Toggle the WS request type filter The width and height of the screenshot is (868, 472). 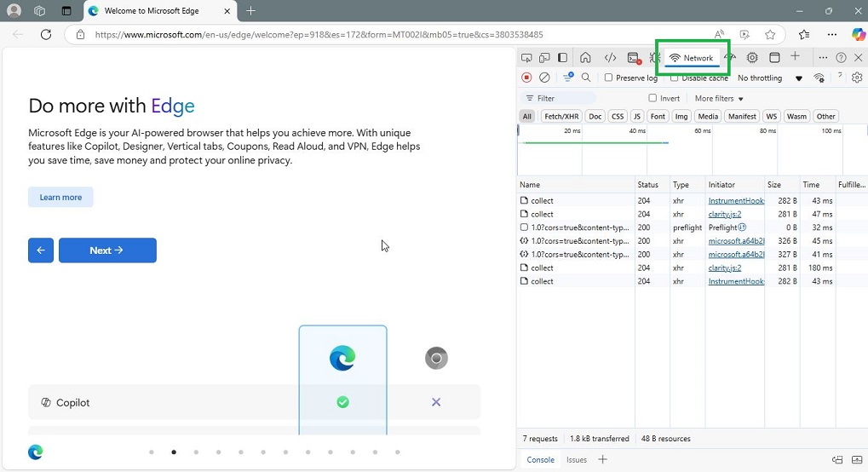771,117
